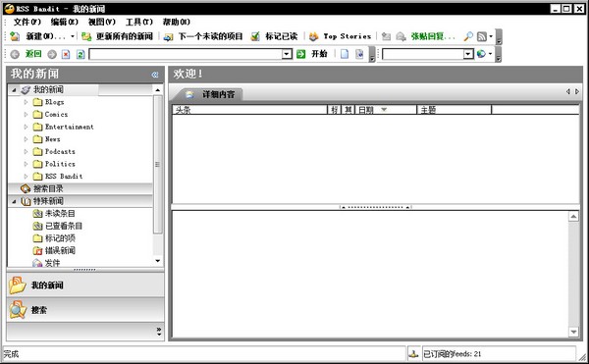Click reading pane scroll down arrow
Image resolution: width=589 pixels, height=364 pixels.
coord(573,332)
